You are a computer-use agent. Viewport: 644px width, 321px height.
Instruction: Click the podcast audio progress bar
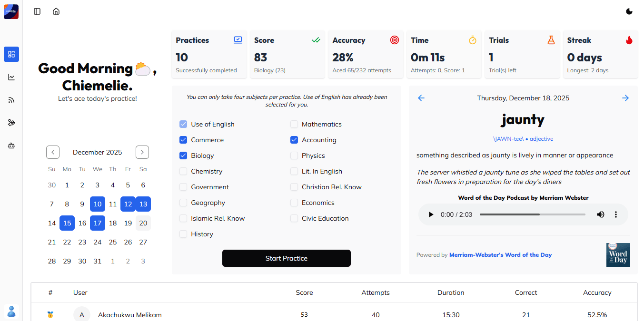532,214
